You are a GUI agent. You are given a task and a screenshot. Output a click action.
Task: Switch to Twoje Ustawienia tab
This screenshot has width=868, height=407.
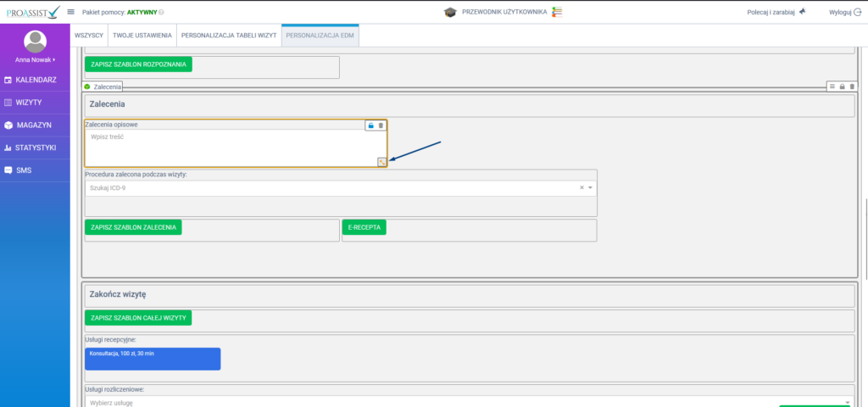[142, 37]
